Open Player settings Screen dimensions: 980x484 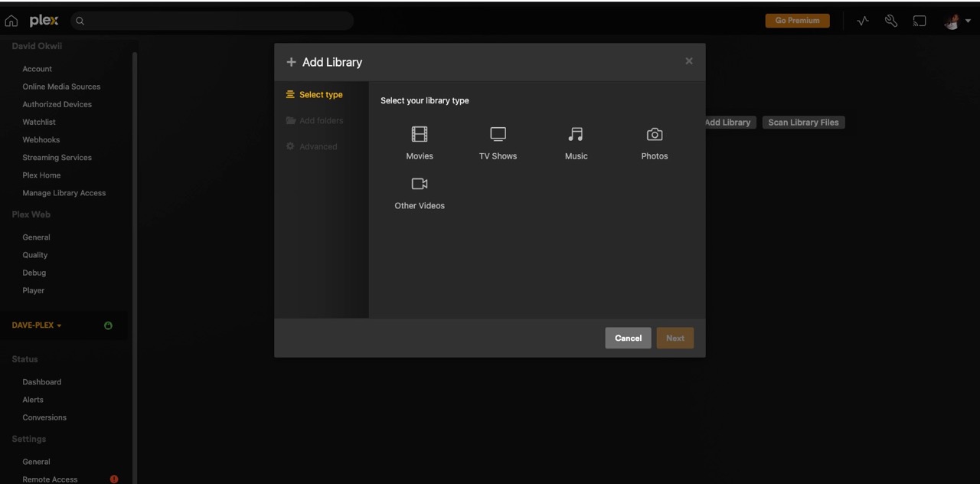[x=34, y=290]
